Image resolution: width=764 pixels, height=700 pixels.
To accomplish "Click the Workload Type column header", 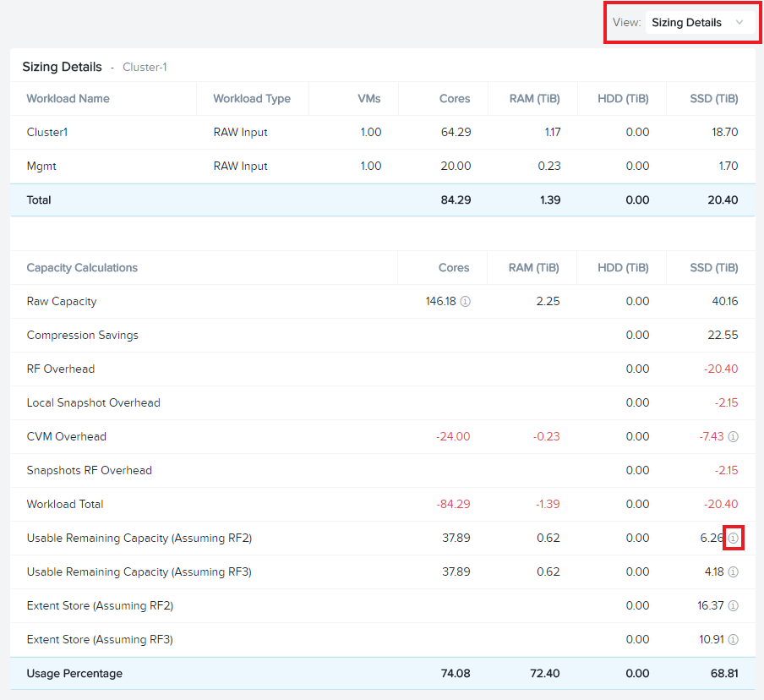I will coord(252,98).
